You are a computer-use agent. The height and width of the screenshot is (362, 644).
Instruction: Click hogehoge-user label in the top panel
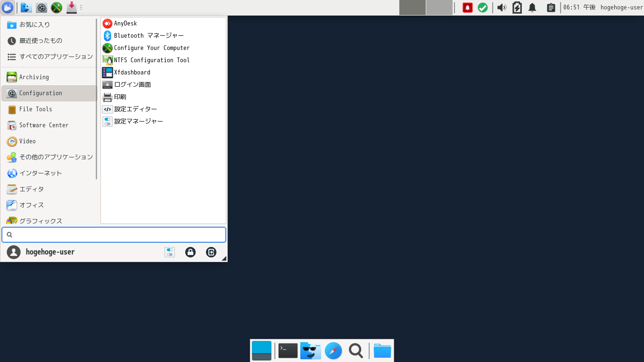point(621,8)
